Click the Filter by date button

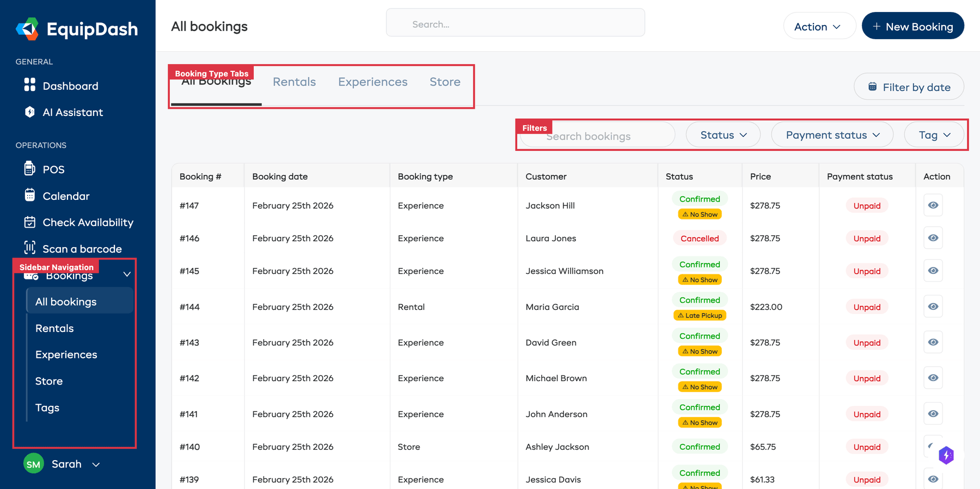909,87
